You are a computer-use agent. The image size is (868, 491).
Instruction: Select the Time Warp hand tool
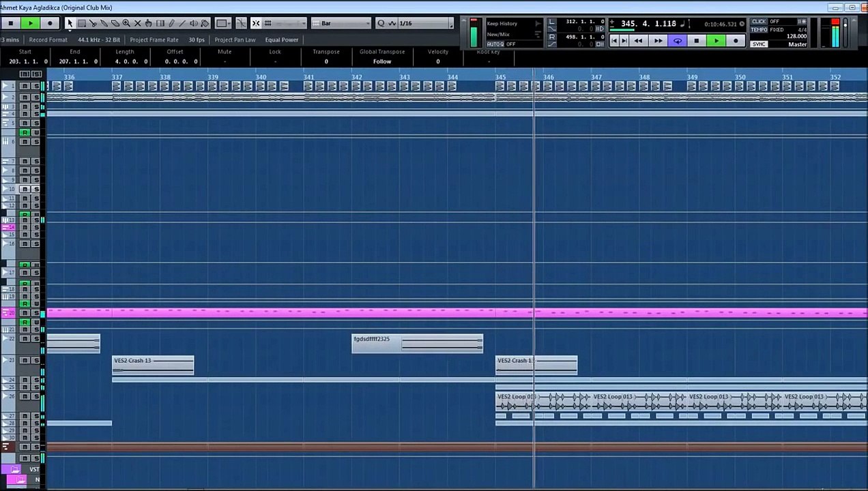tap(149, 23)
